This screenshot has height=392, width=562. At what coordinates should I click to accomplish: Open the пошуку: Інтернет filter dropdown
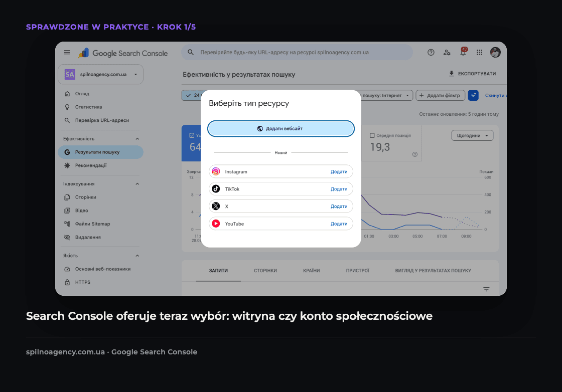coord(386,95)
